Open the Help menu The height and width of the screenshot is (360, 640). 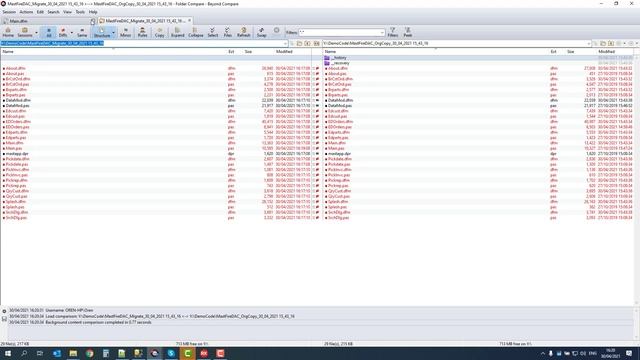click(93, 12)
